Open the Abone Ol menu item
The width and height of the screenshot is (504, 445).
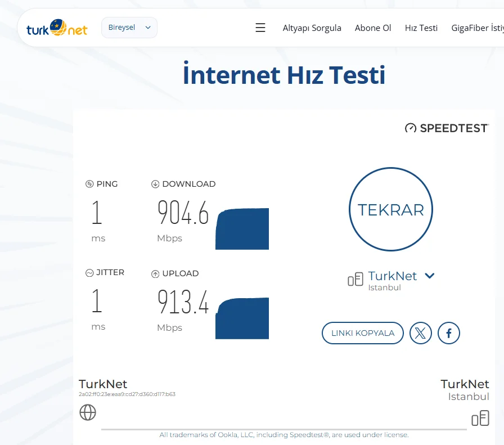pyautogui.click(x=373, y=28)
